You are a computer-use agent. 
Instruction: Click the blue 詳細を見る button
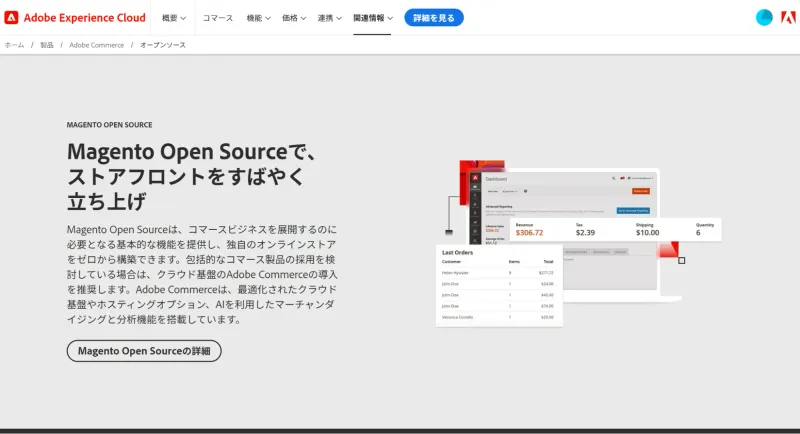pos(434,18)
